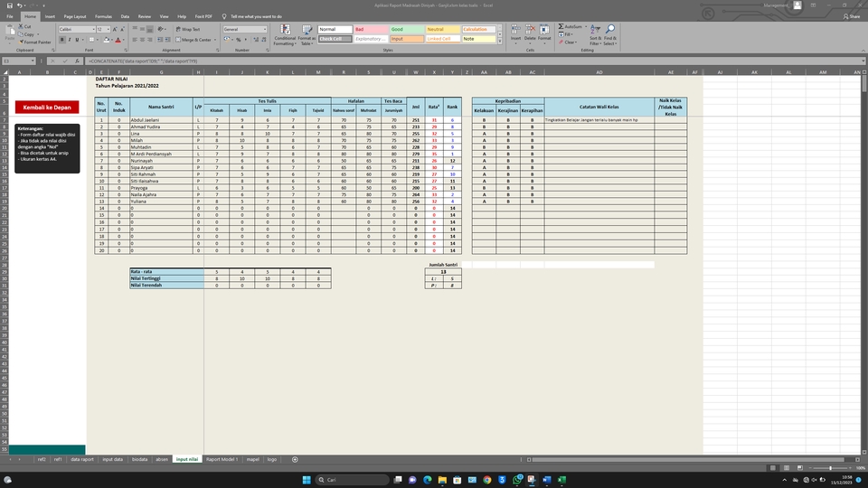Switch to the Foxit PDF tab
This screenshot has width=868, height=488.
coord(203,16)
